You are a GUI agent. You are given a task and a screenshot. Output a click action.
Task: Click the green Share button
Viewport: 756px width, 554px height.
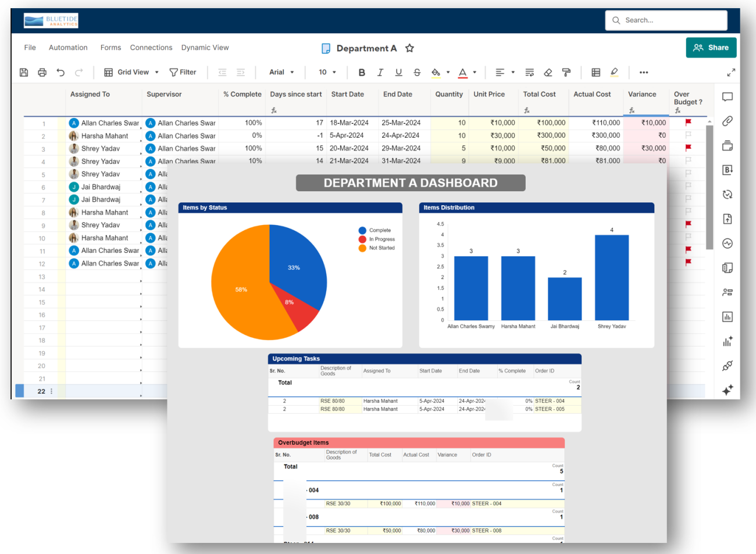[x=711, y=47]
